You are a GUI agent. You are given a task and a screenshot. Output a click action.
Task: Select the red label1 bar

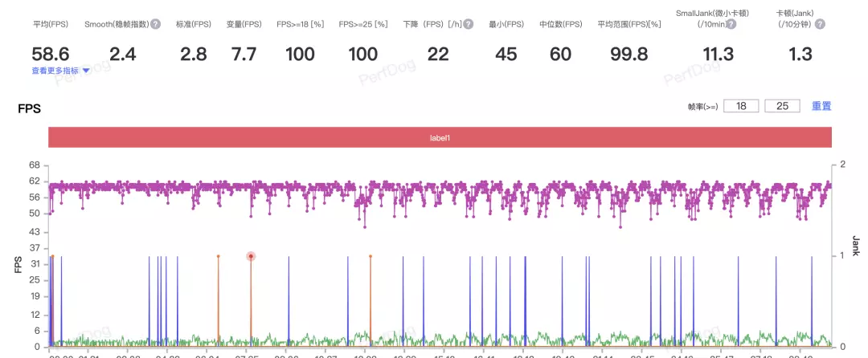440,137
